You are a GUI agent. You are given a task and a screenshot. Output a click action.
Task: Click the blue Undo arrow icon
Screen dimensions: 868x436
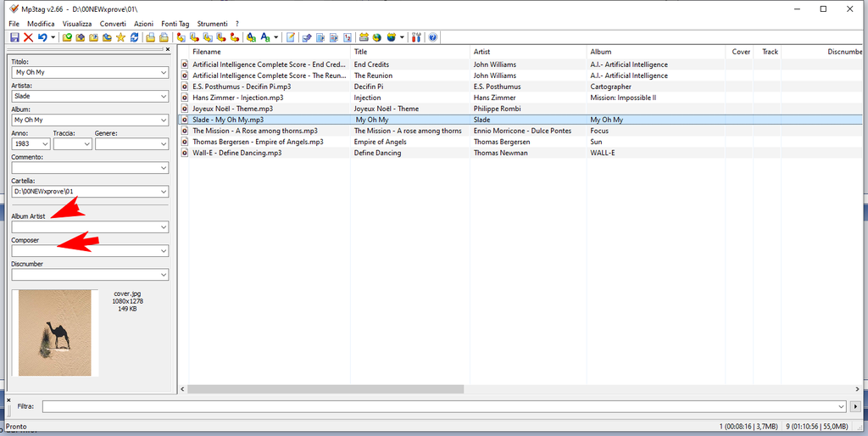(x=42, y=37)
